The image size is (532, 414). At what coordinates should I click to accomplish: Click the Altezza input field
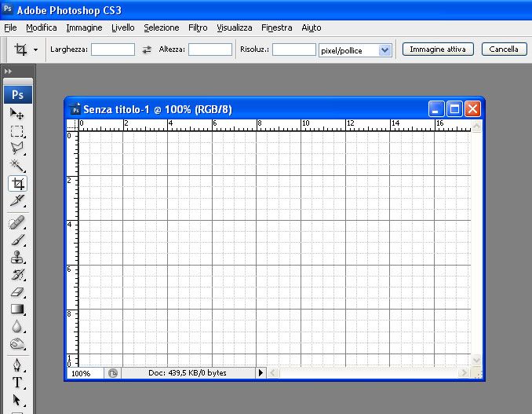point(210,49)
